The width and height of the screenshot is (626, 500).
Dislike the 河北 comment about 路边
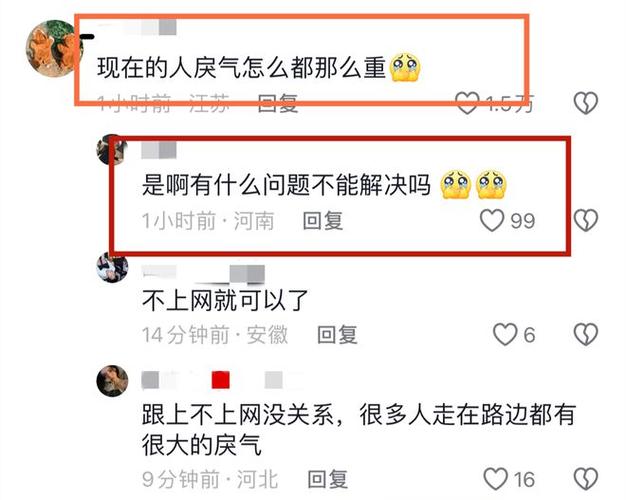585,479
